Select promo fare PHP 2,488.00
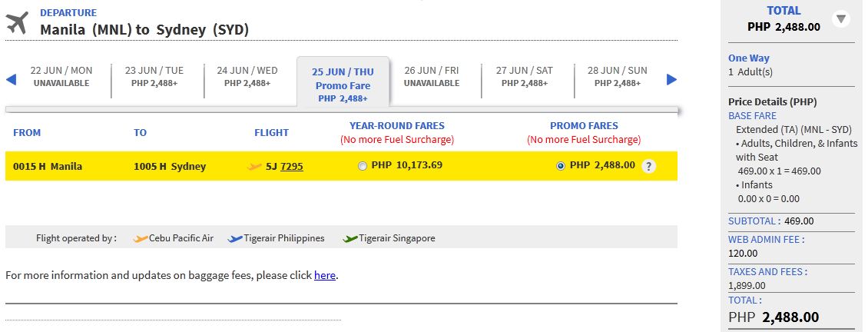The height and width of the screenshot is (332, 868). point(560,165)
